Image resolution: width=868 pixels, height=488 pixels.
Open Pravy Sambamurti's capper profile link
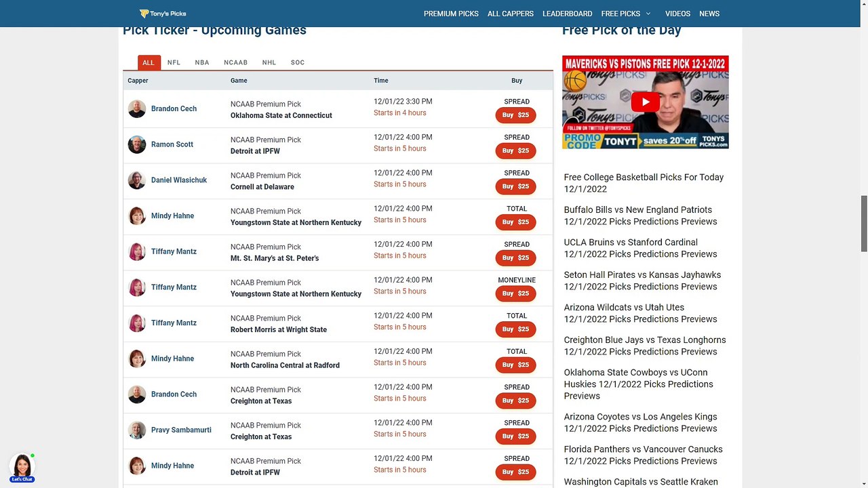point(181,430)
